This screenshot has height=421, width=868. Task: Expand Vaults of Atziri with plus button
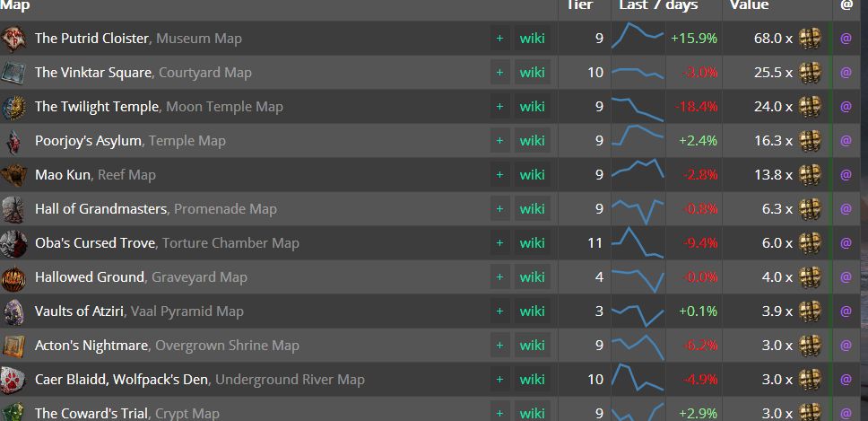point(499,311)
